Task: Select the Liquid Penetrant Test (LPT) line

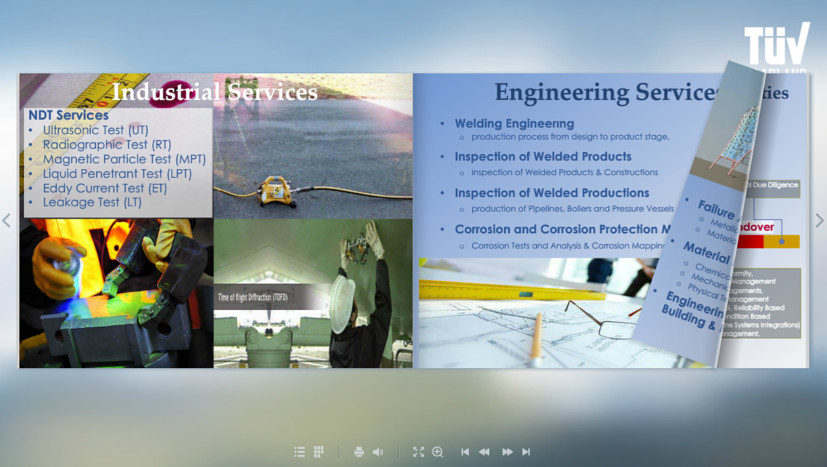Action: point(117,174)
